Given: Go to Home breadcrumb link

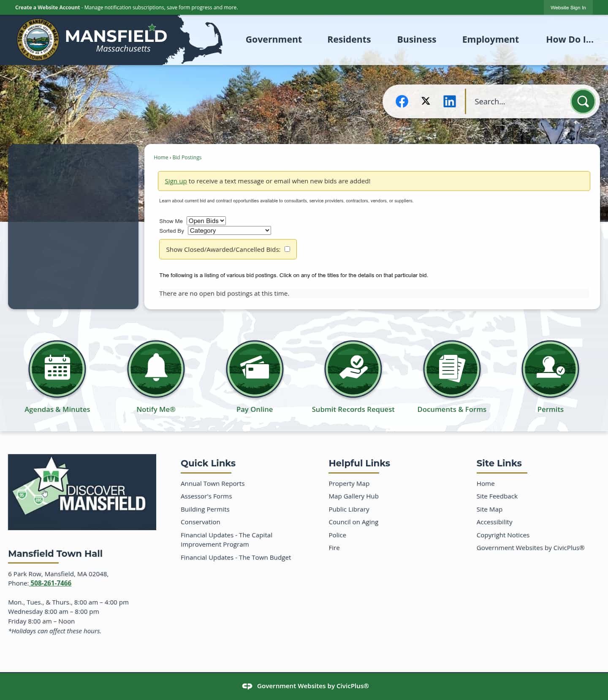Looking at the screenshot, I should click(x=161, y=157).
